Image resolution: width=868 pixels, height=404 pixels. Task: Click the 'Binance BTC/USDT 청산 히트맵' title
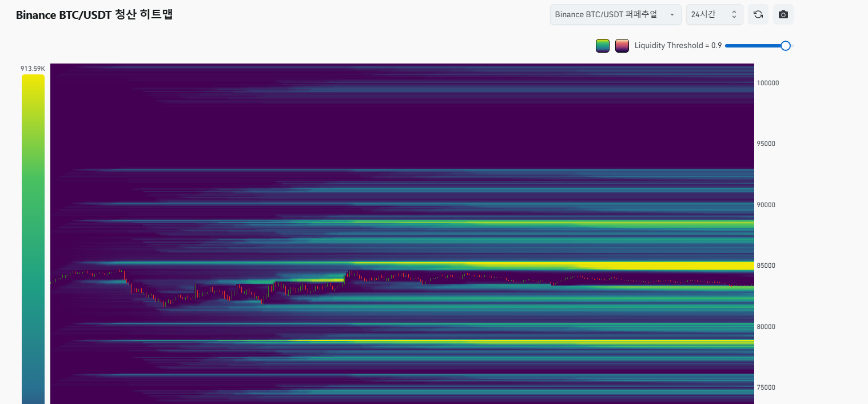point(94,15)
